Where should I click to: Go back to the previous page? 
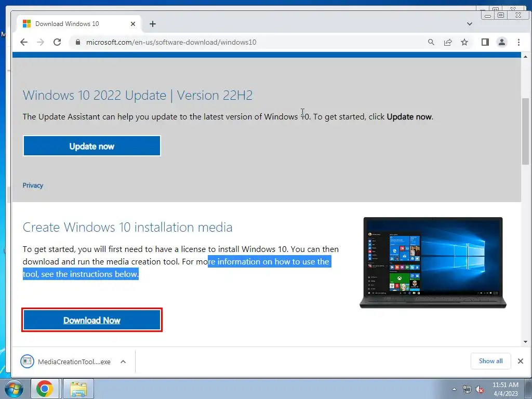pyautogui.click(x=24, y=42)
